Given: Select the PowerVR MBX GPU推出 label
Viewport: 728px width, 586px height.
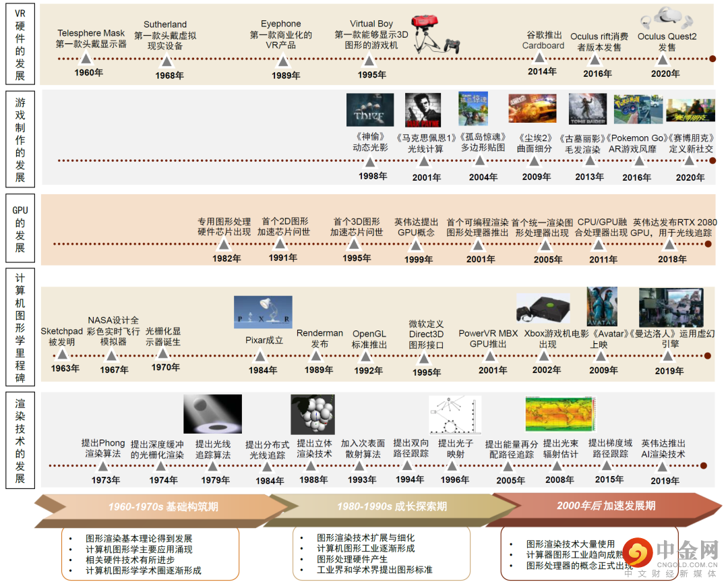Looking at the screenshot, I should (x=488, y=339).
